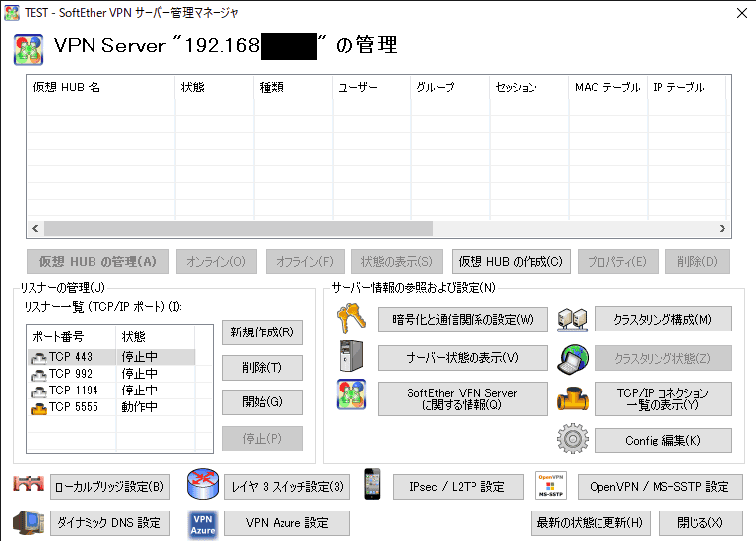756x541 pixels.
Task: Open OpenVPN / MS-SSTP 設定
Action: coord(661,487)
